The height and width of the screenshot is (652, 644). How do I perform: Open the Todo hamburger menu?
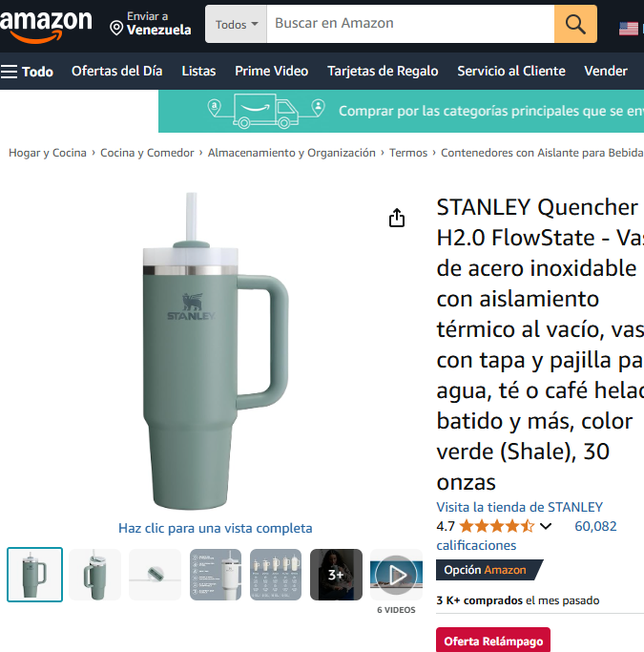(27, 72)
